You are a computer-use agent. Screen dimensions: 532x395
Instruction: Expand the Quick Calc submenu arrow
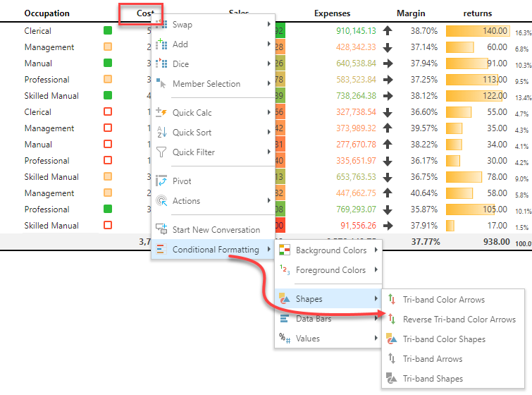click(x=268, y=112)
